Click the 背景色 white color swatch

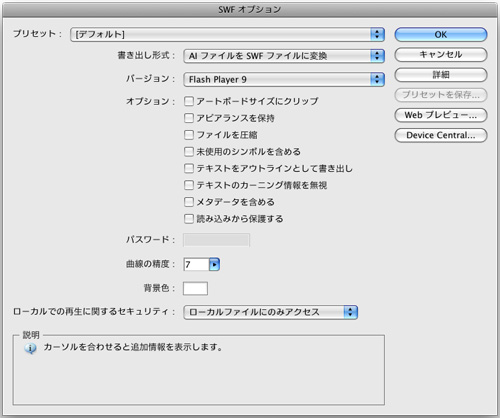click(195, 288)
